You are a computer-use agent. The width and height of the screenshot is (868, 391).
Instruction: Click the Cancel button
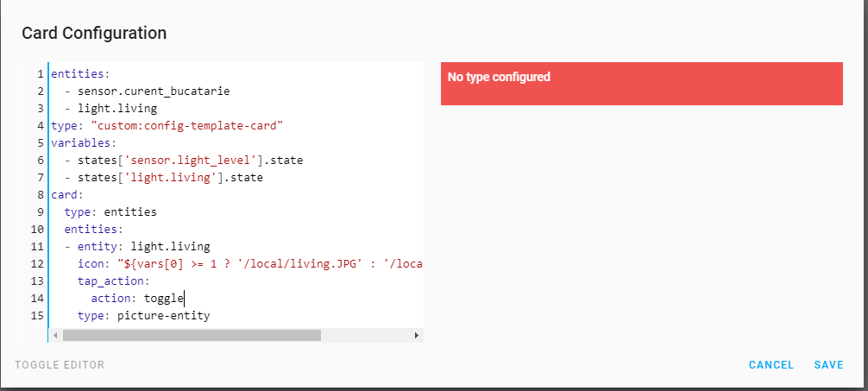tap(771, 365)
